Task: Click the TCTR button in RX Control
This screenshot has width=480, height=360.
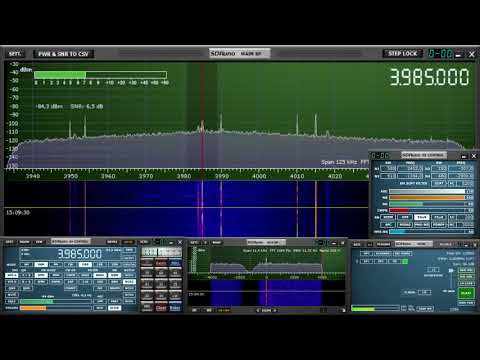Action: click(144, 242)
